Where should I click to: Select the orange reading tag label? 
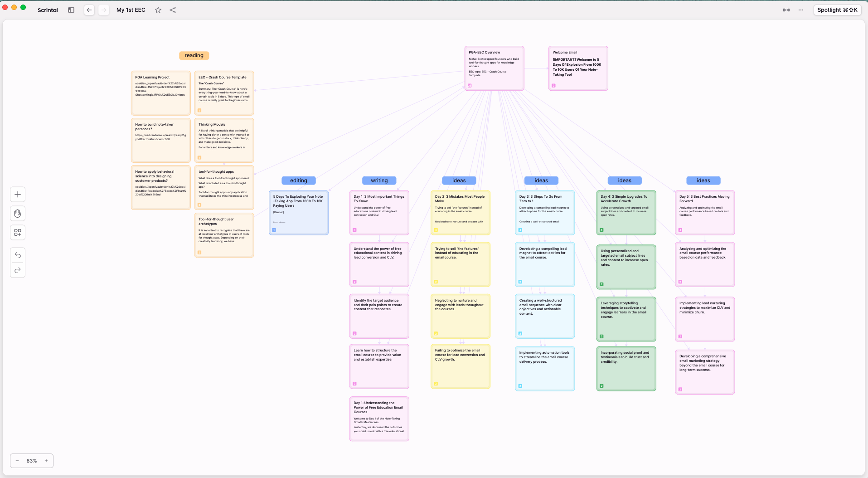[x=194, y=55]
